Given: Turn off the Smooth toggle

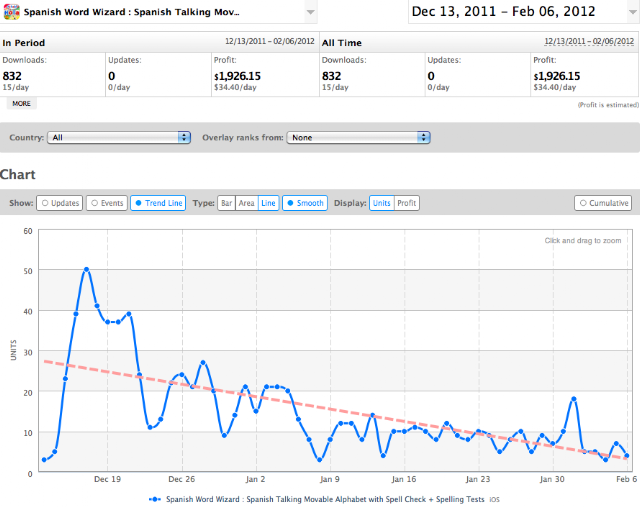Looking at the screenshot, I should pos(305,203).
